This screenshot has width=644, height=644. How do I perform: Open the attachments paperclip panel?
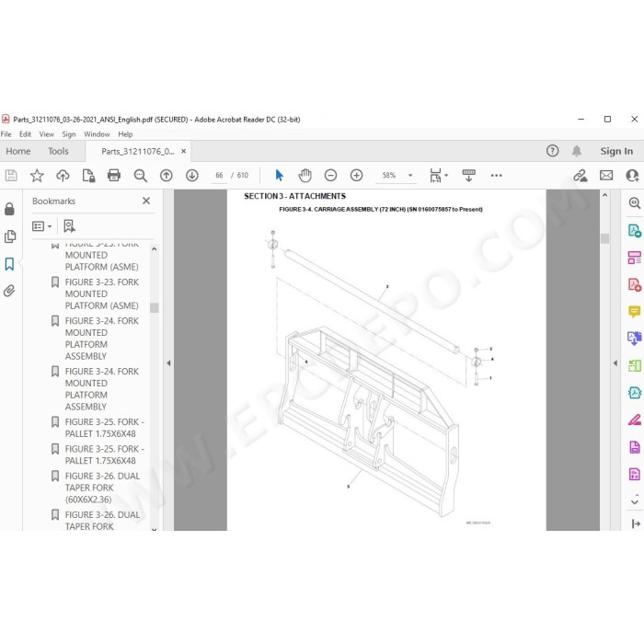pos(9,291)
